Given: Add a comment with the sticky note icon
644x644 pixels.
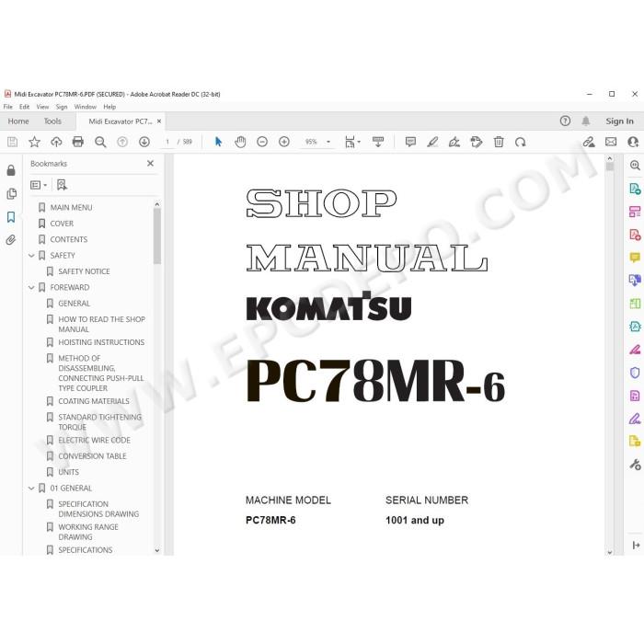Looking at the screenshot, I should pos(410,142).
